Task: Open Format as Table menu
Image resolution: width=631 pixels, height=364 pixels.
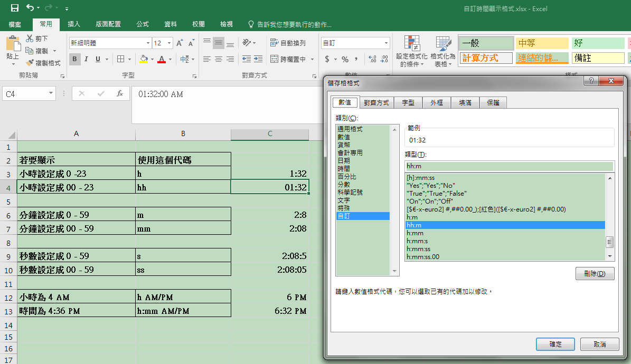Action: pos(443,52)
